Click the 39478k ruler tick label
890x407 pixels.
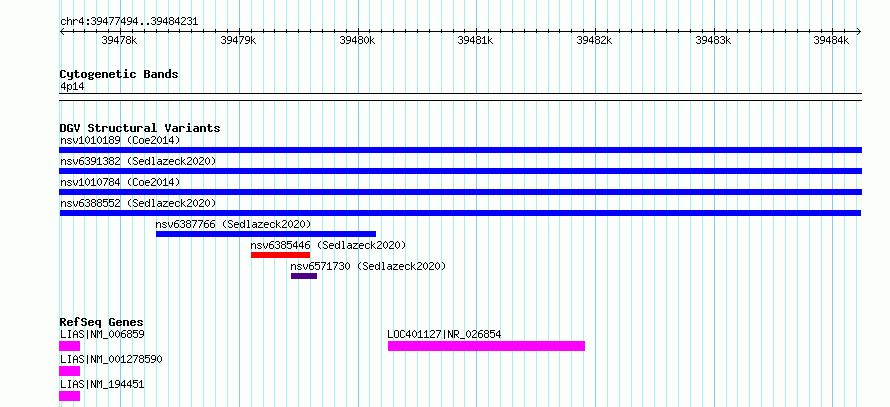coord(119,40)
